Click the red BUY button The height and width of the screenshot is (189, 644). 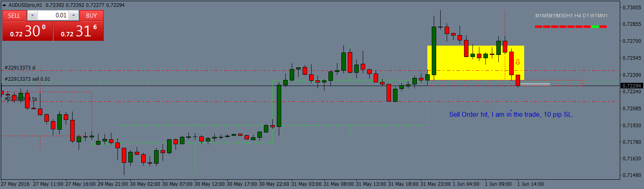coord(92,15)
